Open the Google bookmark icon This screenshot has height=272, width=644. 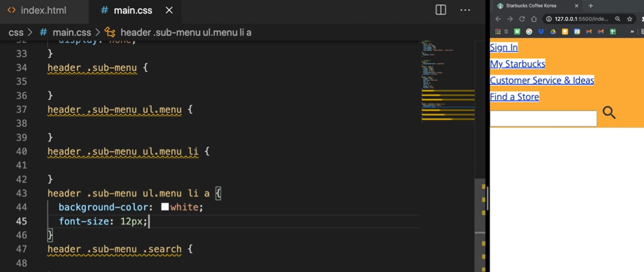pyautogui.click(x=529, y=31)
